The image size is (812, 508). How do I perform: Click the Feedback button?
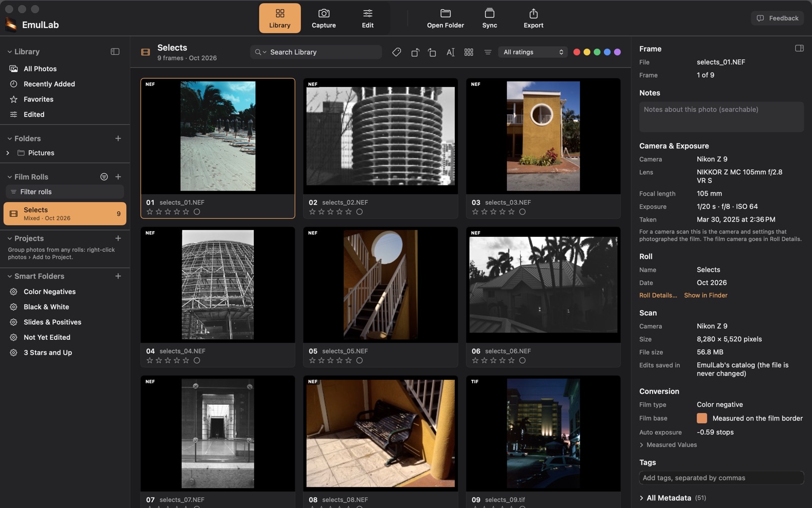click(777, 18)
